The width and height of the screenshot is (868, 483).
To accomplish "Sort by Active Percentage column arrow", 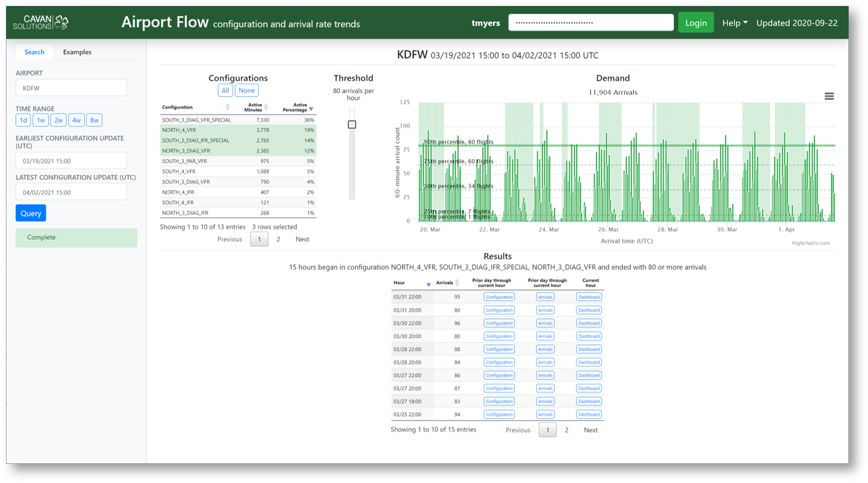I will click(x=311, y=108).
